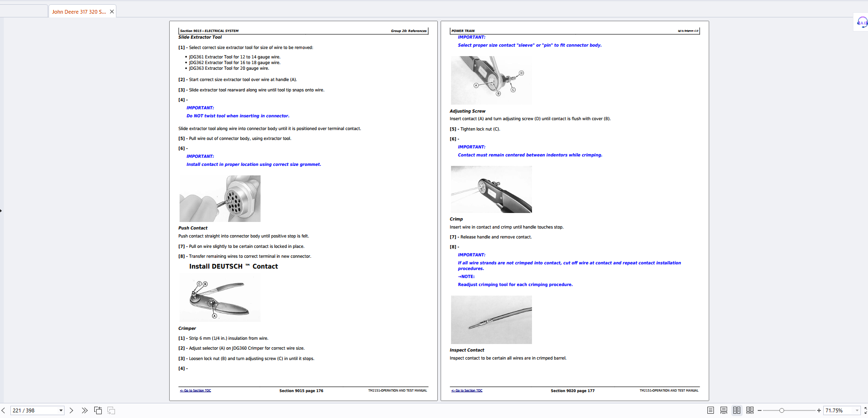Go to the next page arrow
868x418 pixels.
tap(72, 410)
